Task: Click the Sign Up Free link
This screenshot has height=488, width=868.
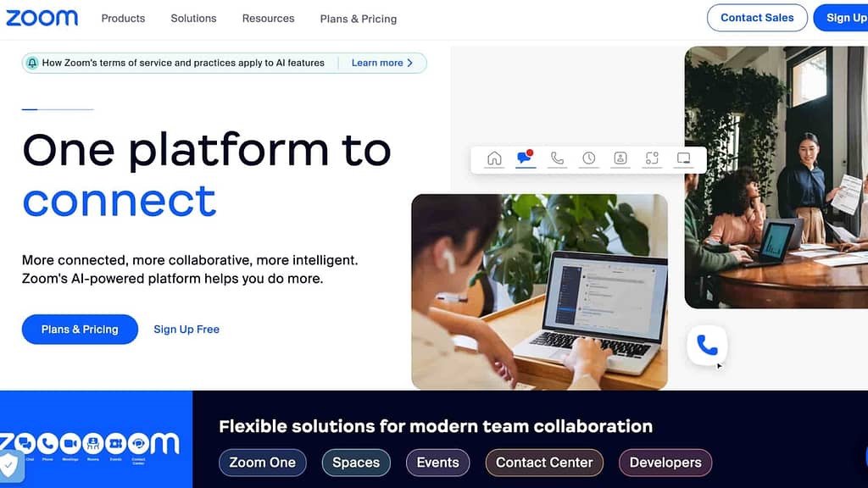Action: (x=186, y=330)
